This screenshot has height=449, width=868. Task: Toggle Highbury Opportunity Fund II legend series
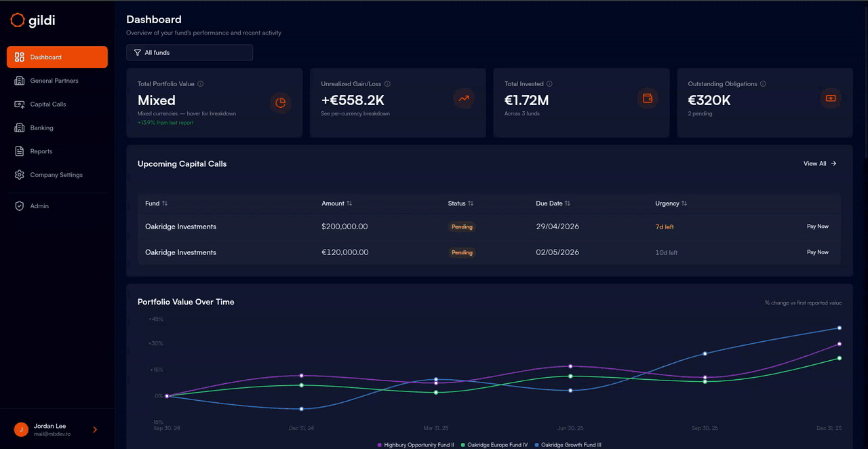coord(416,445)
